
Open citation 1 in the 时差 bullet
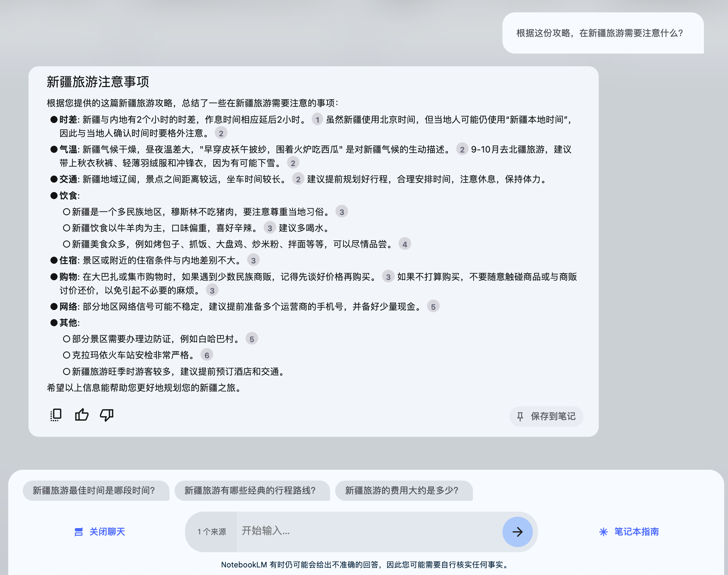[x=317, y=120]
